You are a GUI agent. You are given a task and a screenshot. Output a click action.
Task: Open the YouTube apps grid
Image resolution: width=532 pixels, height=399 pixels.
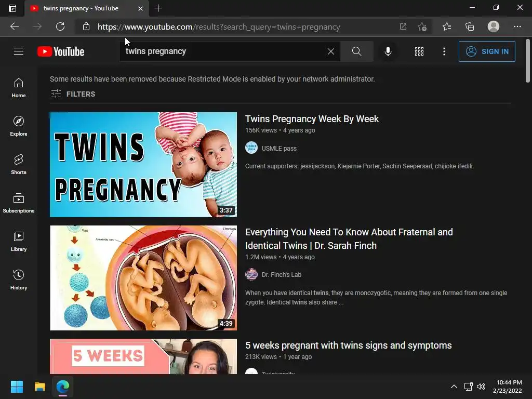coord(419,51)
